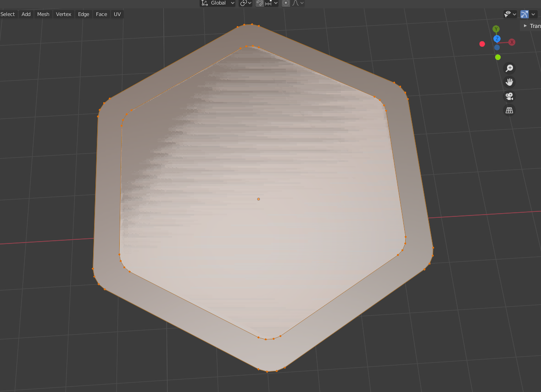
Task: Switch perspective/orthographic with the grid icon
Action: [x=509, y=110]
